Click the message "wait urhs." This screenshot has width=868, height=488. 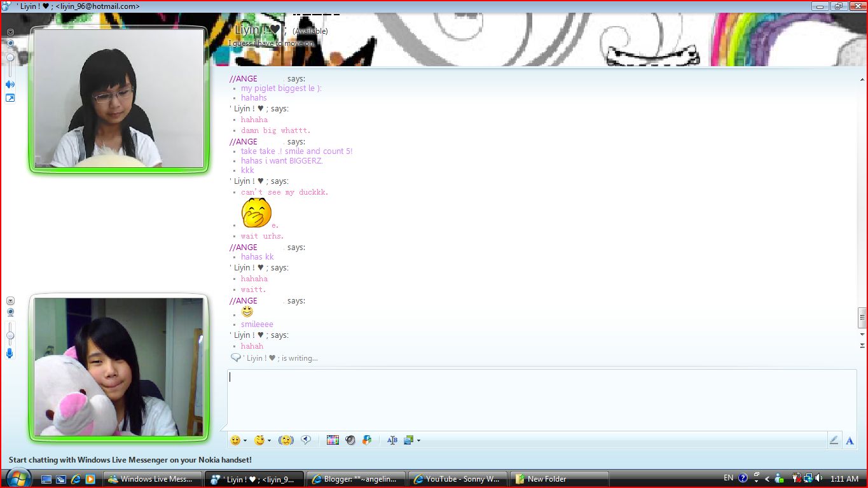pyautogui.click(x=262, y=236)
